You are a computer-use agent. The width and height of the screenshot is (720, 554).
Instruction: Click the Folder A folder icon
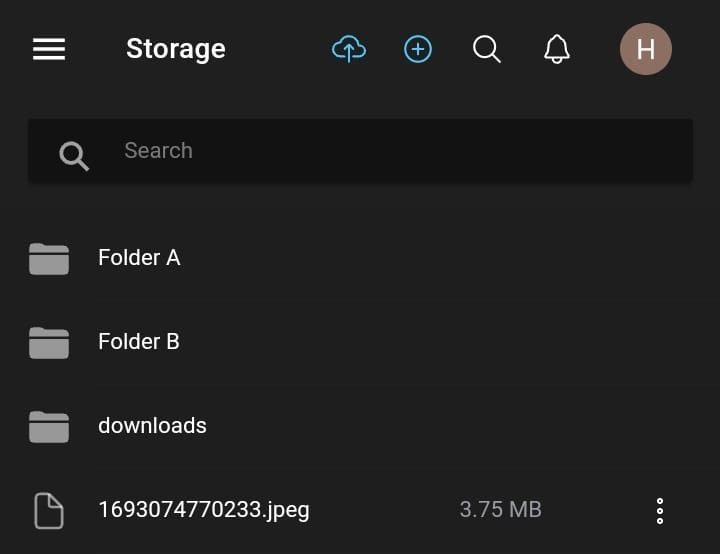tap(49, 259)
